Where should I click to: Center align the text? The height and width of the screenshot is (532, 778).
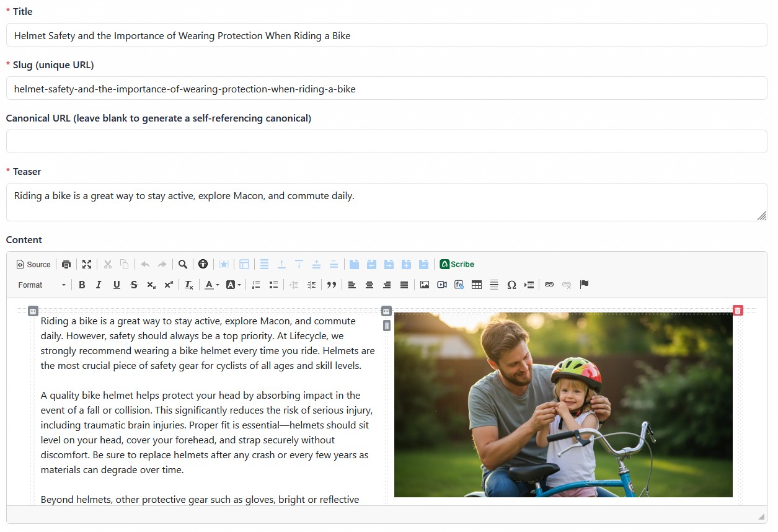(x=369, y=285)
